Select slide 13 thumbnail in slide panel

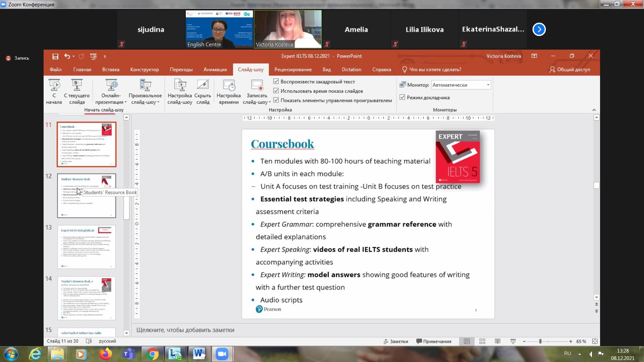click(87, 247)
